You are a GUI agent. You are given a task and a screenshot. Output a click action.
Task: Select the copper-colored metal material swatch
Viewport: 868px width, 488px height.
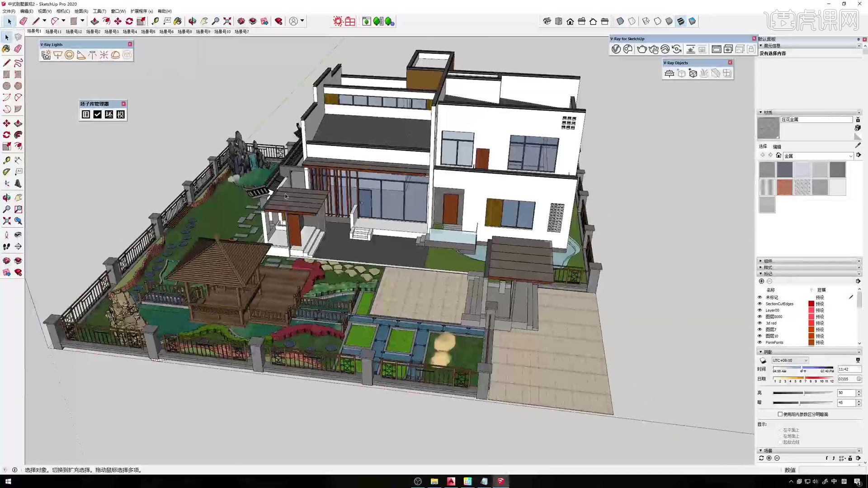pos(784,187)
